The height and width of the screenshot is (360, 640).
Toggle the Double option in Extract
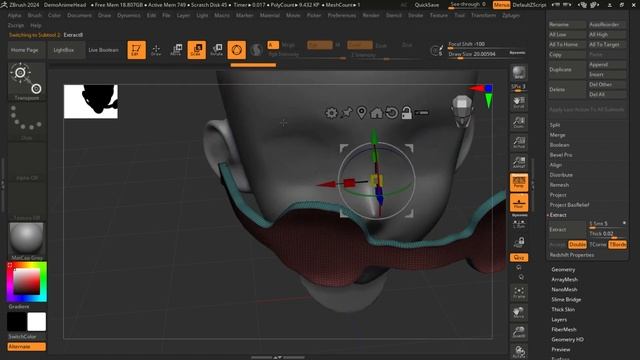coord(577,244)
